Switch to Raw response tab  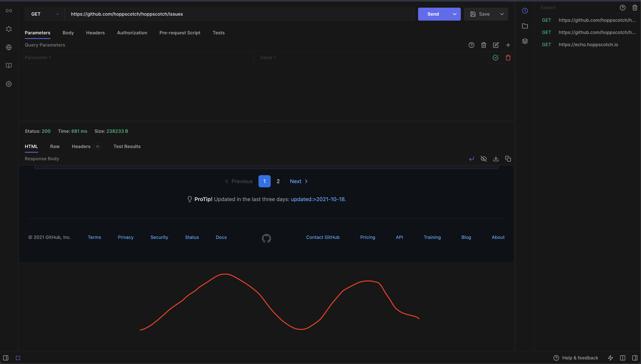click(x=55, y=147)
